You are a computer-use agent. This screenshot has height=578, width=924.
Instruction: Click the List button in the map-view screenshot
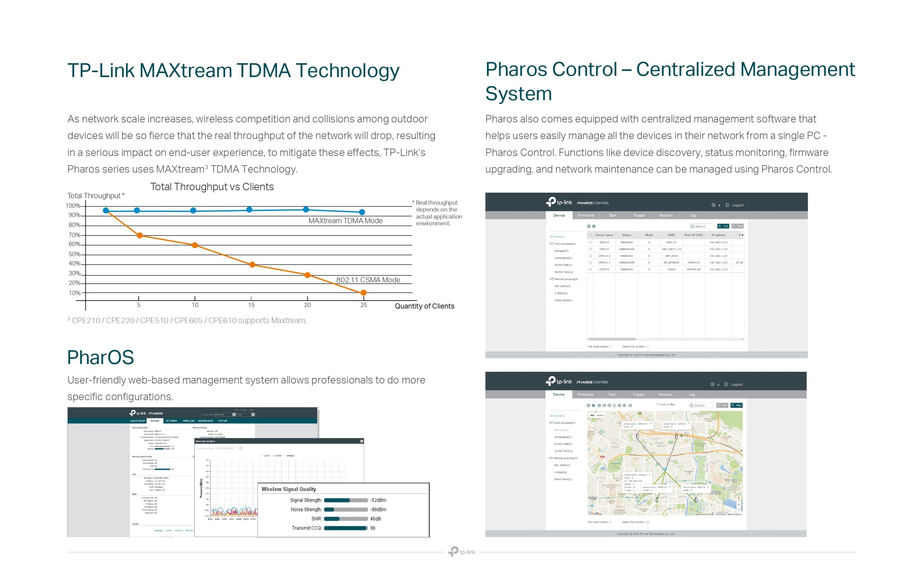click(x=722, y=406)
